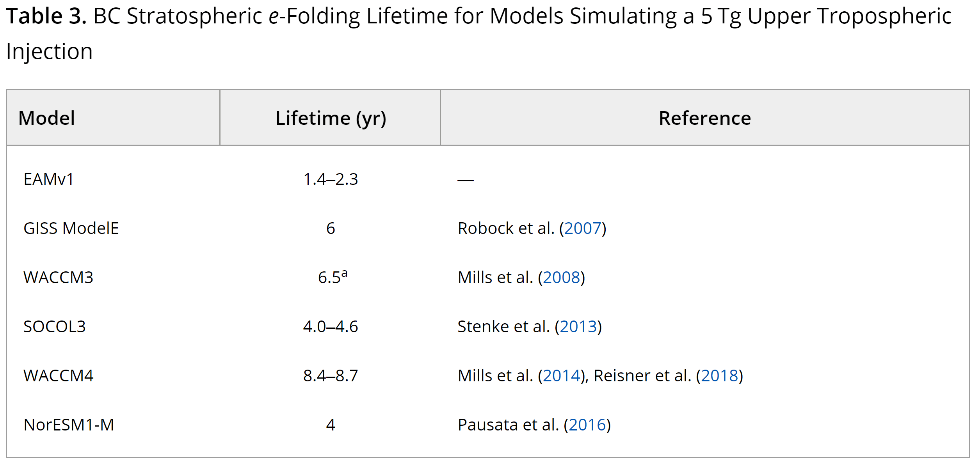980x464 pixels.
Task: Click the SOCOL3 model name
Action: 55,327
